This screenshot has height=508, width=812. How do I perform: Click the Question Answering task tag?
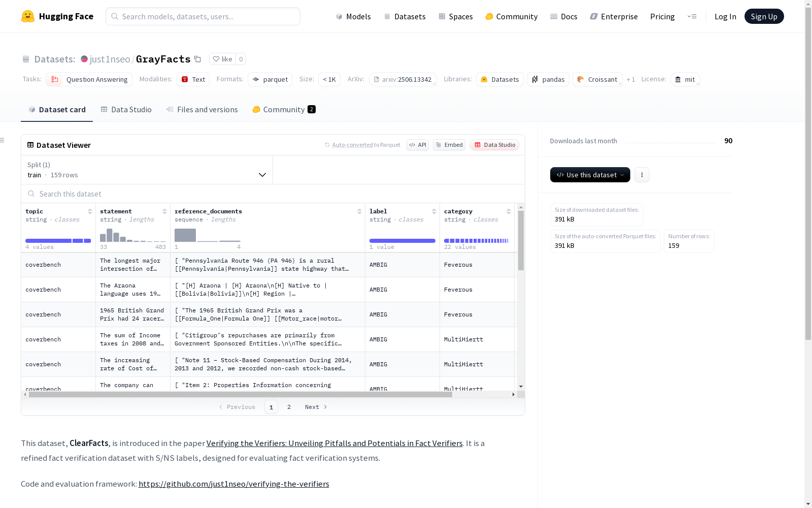click(x=89, y=79)
